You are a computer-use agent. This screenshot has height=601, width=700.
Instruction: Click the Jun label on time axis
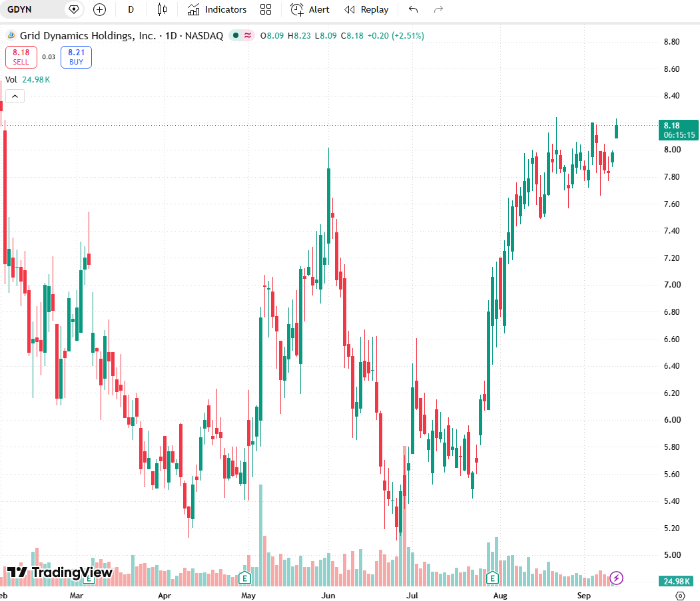coord(328,596)
